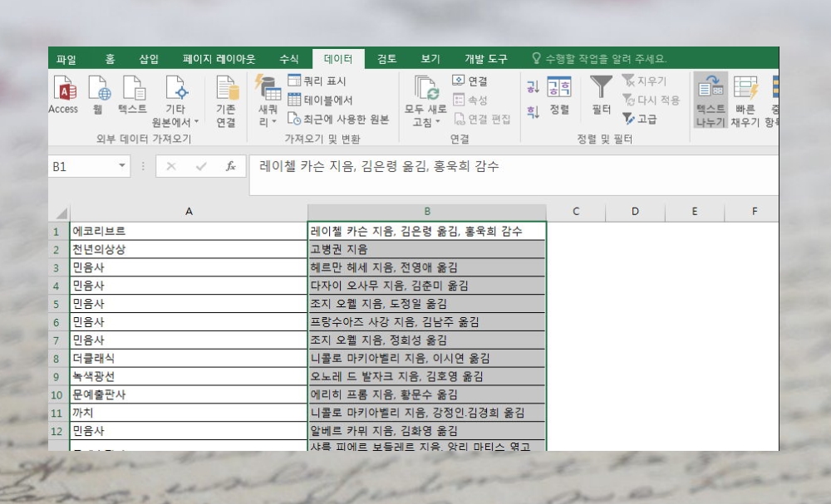Screen dimensions: 831x504
Task: Click 연결 connections button
Action: click(470, 81)
